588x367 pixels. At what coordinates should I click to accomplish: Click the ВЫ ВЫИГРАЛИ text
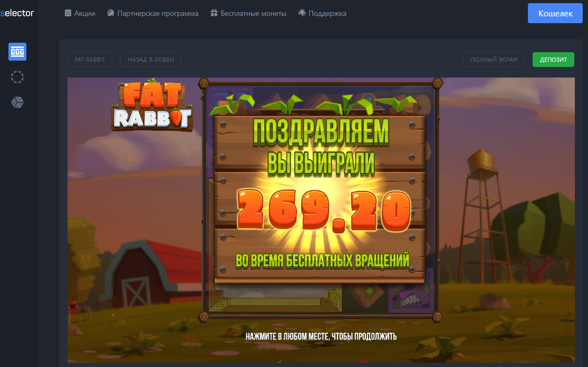pyautogui.click(x=321, y=163)
